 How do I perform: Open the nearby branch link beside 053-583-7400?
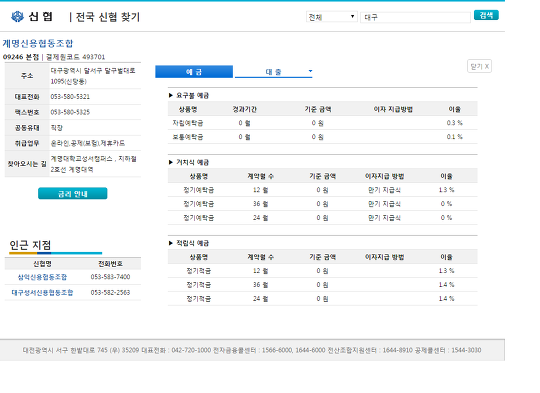[42, 277]
